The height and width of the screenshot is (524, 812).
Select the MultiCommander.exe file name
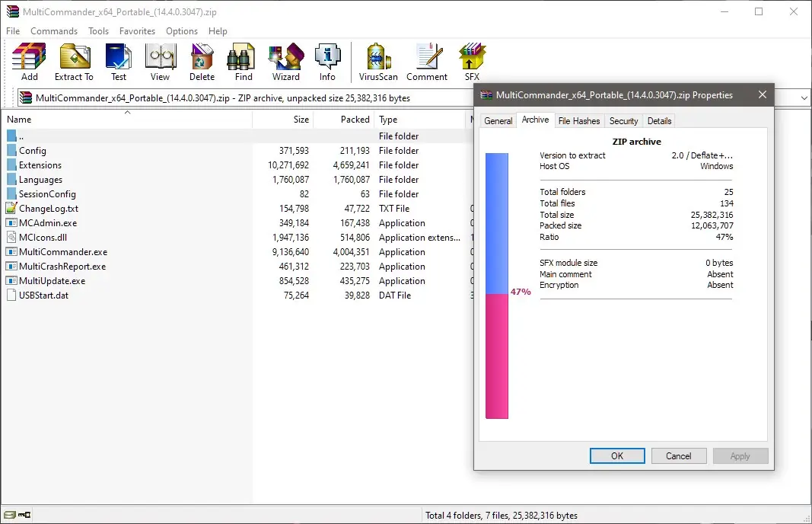[x=63, y=252]
